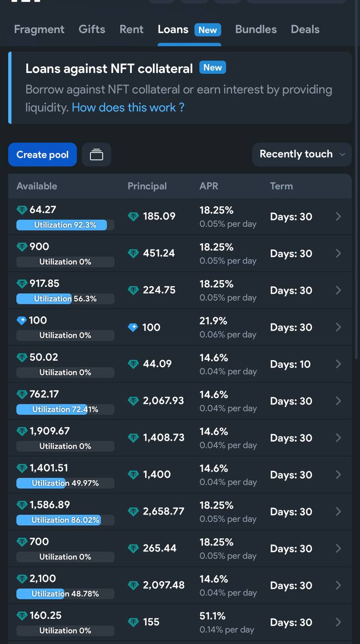Click the stacked cards icon beside Create pool

[x=97, y=154]
